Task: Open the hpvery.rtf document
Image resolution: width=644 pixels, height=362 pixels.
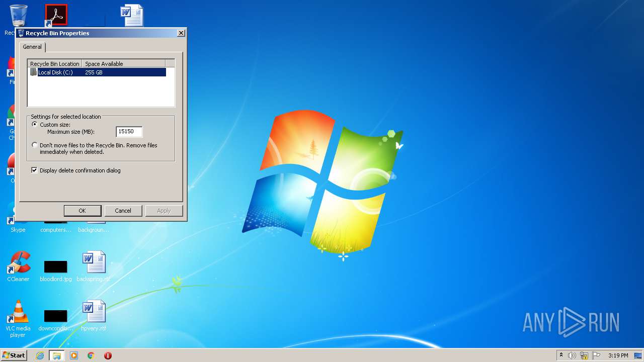Action: click(94, 316)
